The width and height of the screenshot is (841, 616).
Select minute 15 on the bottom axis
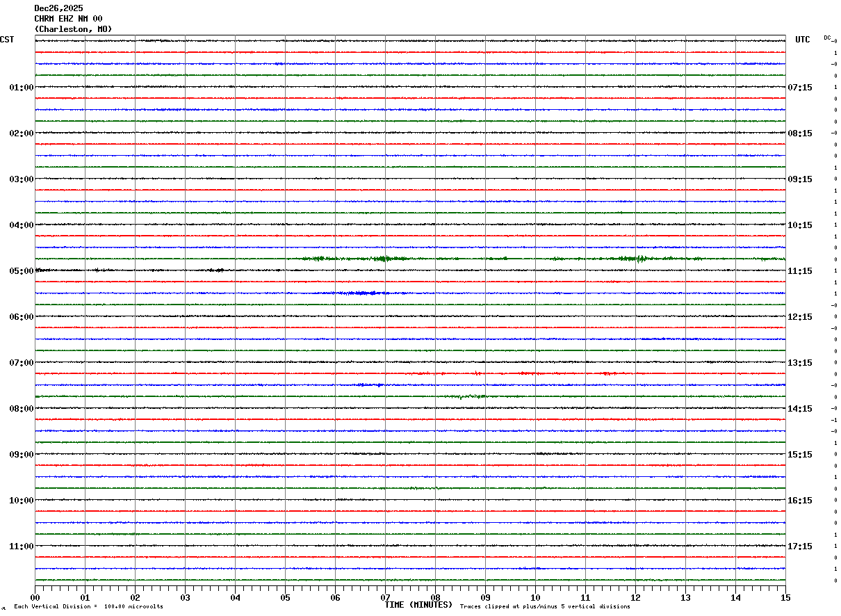(x=785, y=597)
